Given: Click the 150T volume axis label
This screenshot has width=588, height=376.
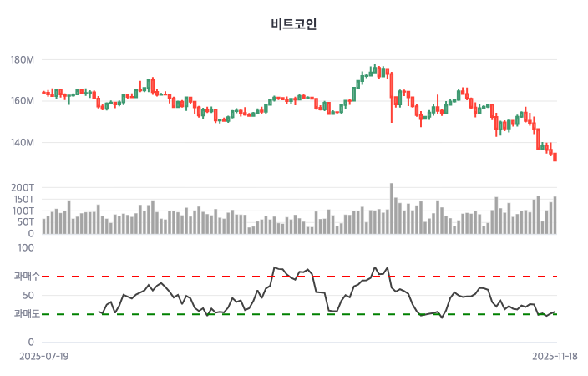Looking at the screenshot, I should click(23, 199).
